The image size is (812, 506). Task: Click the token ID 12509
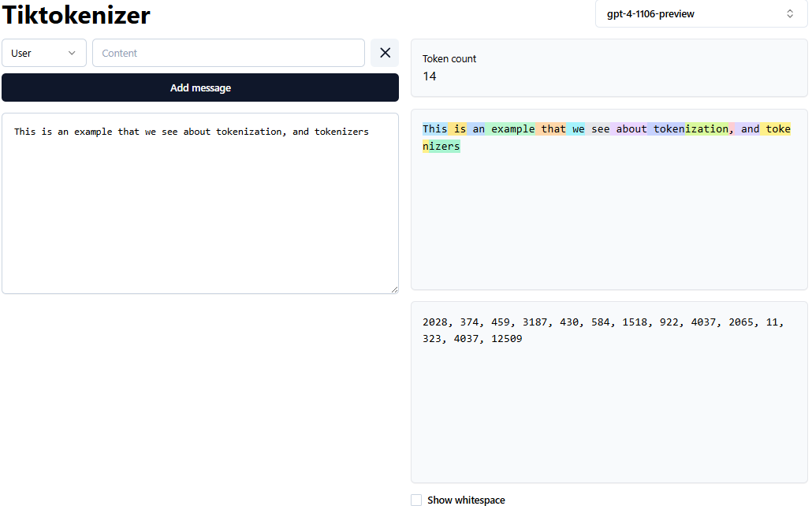pos(506,339)
